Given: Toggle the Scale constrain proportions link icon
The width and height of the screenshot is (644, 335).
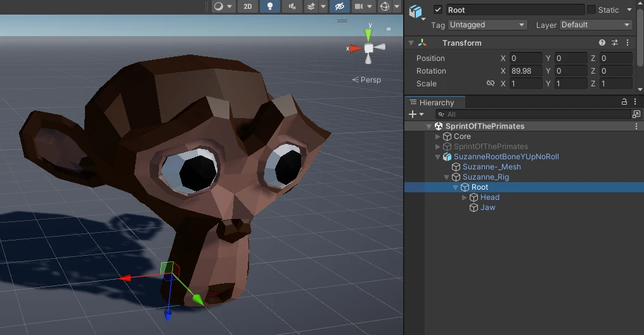Looking at the screenshot, I should point(491,84).
